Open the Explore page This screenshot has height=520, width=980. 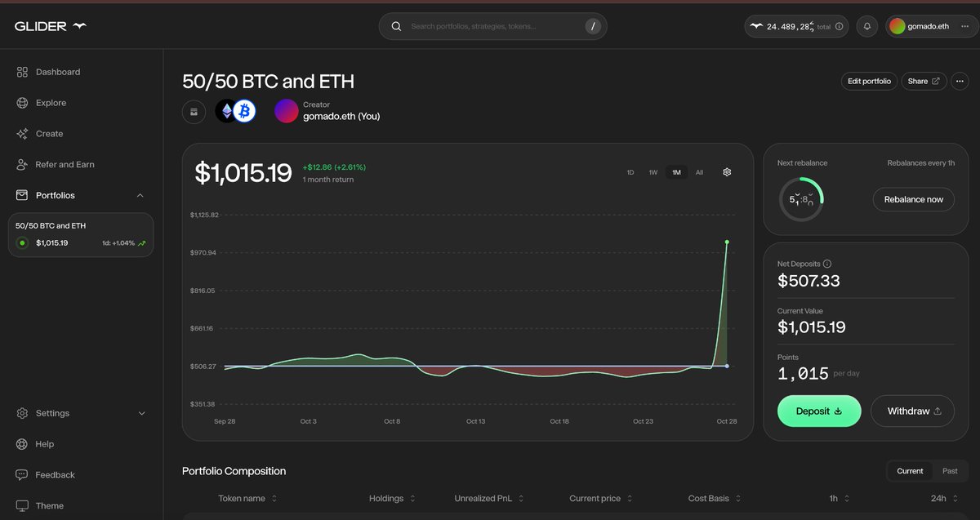click(x=51, y=103)
